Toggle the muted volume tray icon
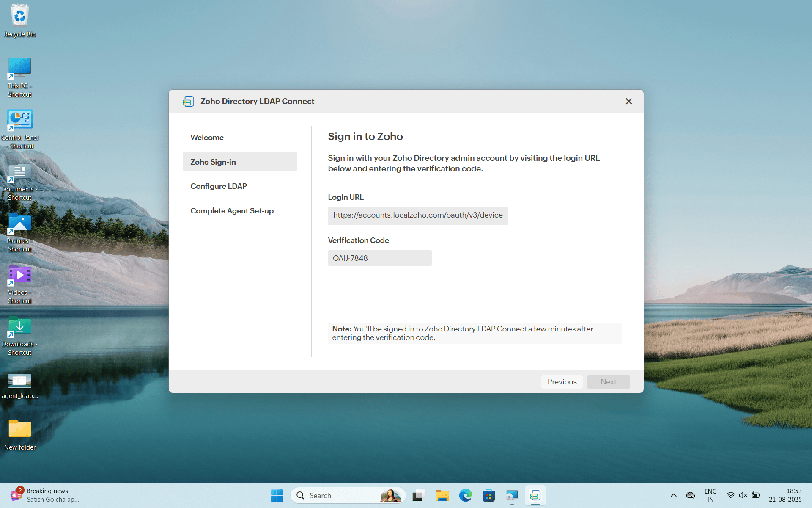 click(x=743, y=495)
